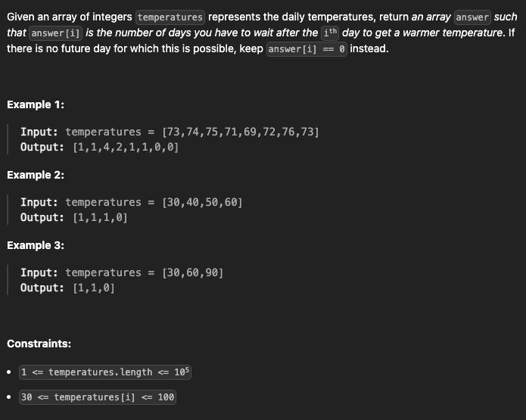Click the Example 2 heading
Screen dimensions: 526x420
(36, 175)
